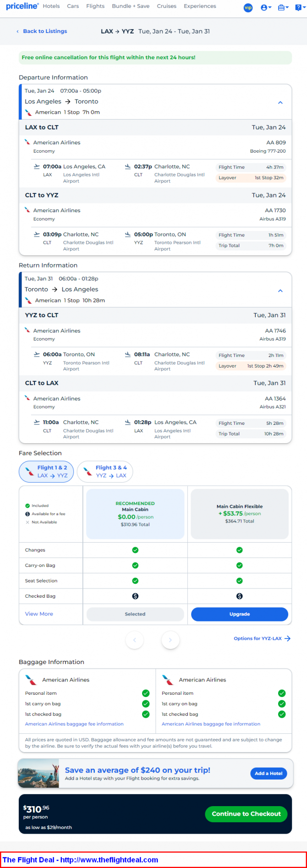307x868 pixels.
Task: Collapse the departure flight details chevron
Action: pos(280,103)
